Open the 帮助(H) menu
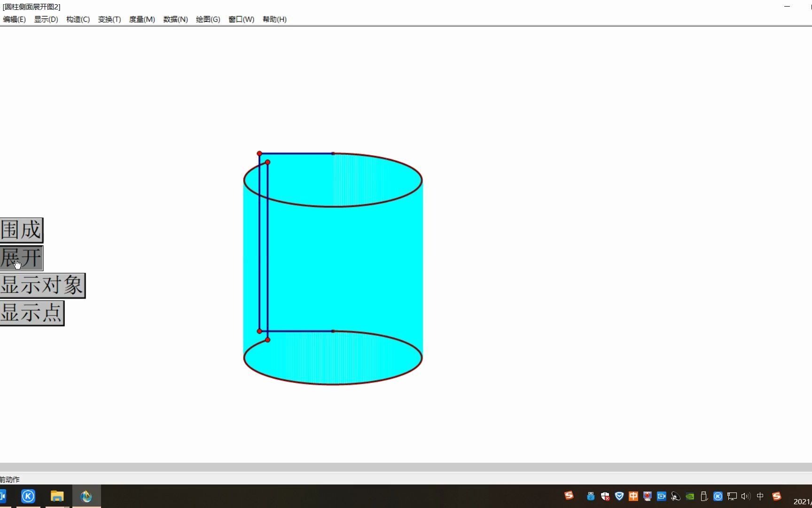Screen dimensions: 812x508 (x=274, y=19)
